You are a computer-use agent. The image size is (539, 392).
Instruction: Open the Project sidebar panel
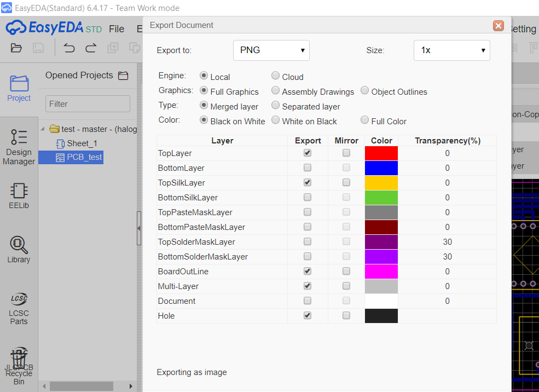pos(19,88)
